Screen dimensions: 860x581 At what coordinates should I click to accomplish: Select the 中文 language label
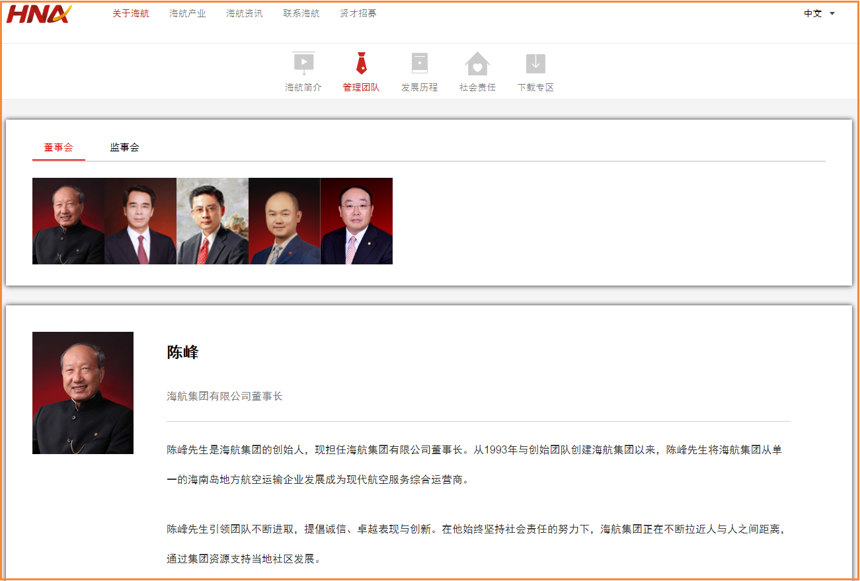point(813,14)
